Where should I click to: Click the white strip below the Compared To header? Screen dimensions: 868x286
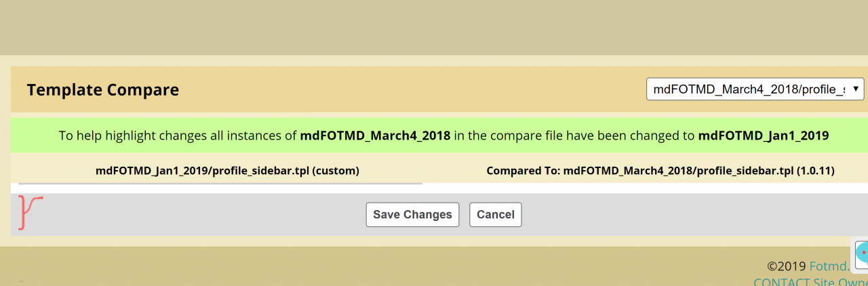644,188
